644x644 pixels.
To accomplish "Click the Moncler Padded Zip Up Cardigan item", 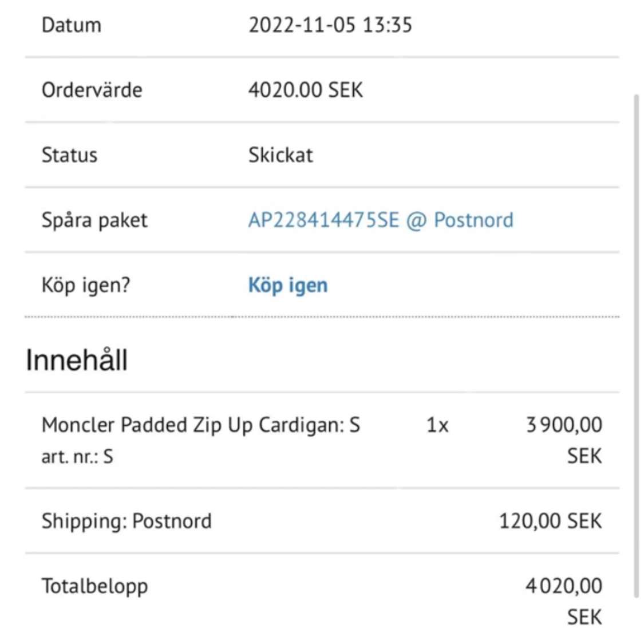I will click(x=200, y=425).
